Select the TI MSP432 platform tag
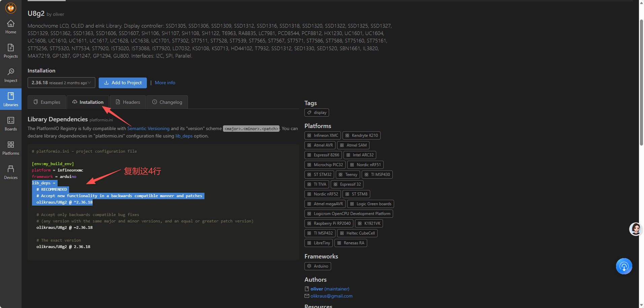644x308 pixels. [320, 233]
